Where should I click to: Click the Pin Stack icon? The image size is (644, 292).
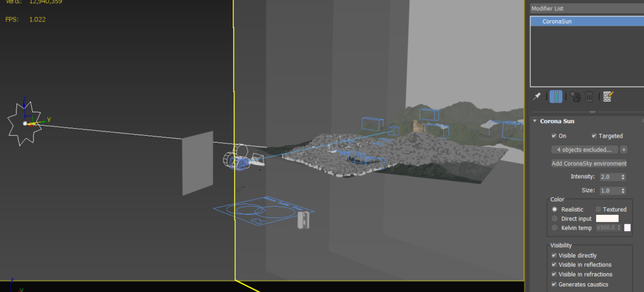click(x=536, y=96)
